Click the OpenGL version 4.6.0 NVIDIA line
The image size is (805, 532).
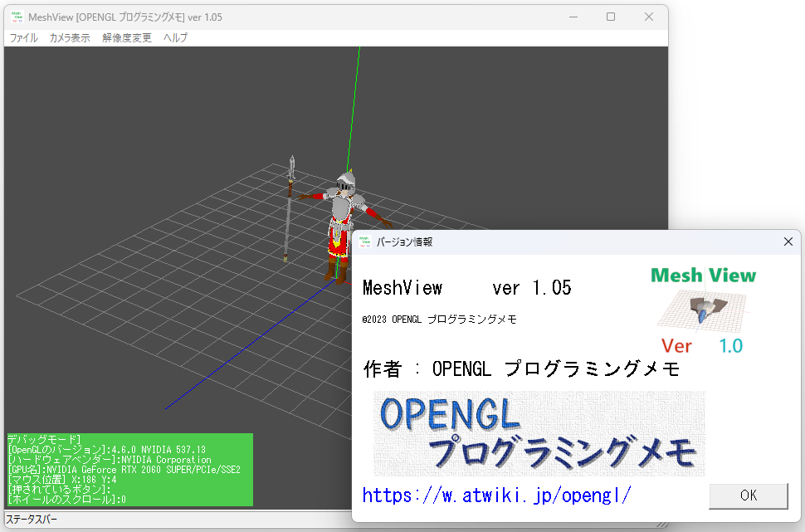pyautogui.click(x=107, y=449)
